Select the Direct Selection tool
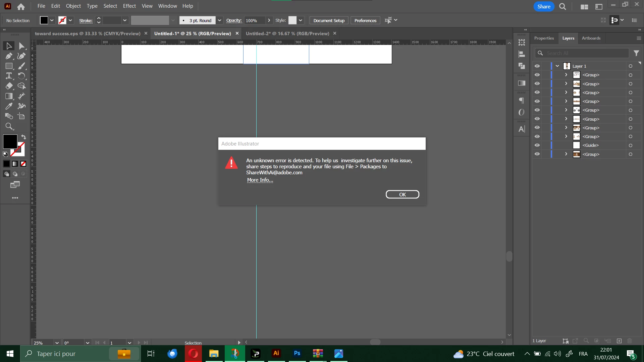Image resolution: width=644 pixels, height=362 pixels. coord(21,46)
